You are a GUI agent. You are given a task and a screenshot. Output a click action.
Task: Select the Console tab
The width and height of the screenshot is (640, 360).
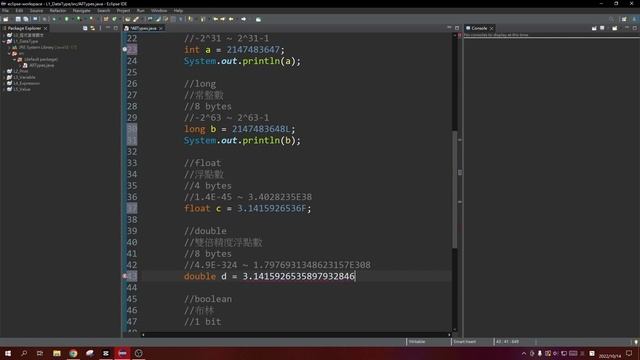click(x=479, y=28)
